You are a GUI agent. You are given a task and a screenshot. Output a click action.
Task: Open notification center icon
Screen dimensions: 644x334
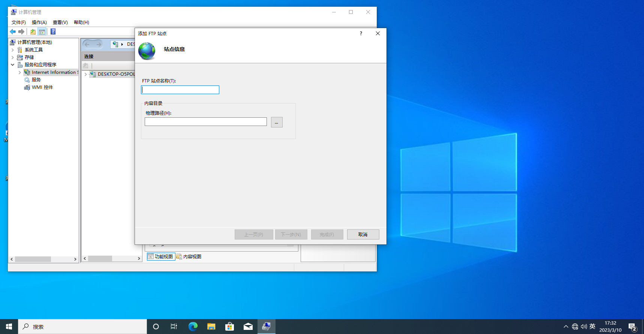tap(633, 327)
